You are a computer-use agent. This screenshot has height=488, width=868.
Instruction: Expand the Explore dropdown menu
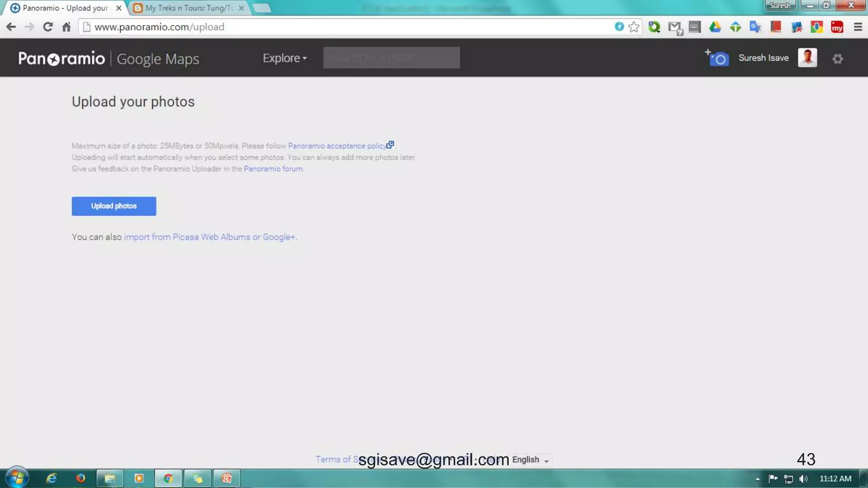click(284, 58)
